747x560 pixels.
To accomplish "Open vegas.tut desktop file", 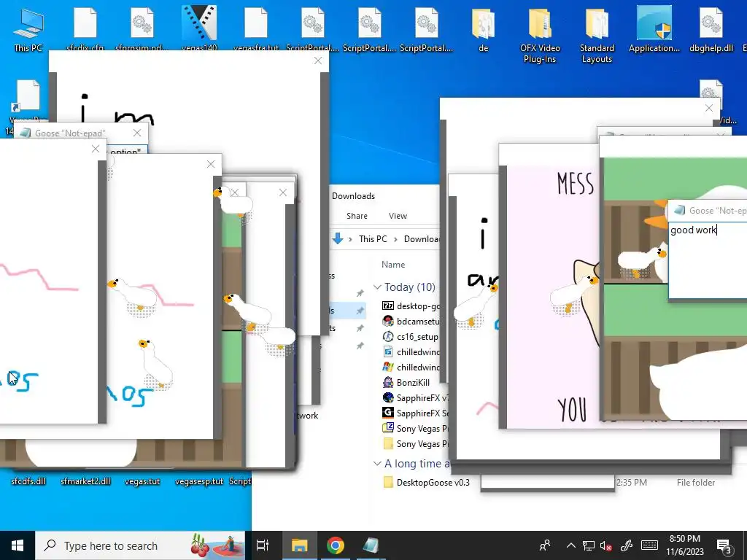I will coord(142,481).
